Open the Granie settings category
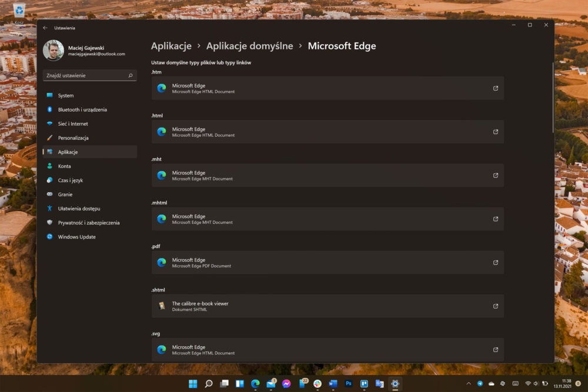The image size is (588, 392). click(x=89, y=194)
